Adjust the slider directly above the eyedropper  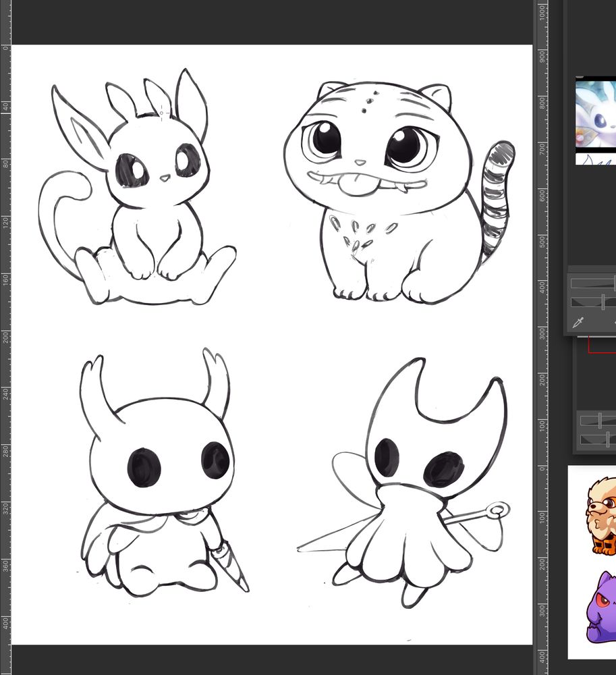(x=593, y=302)
